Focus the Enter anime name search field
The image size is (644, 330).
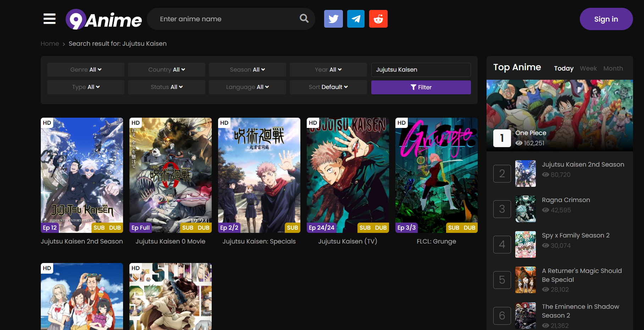[x=227, y=19]
